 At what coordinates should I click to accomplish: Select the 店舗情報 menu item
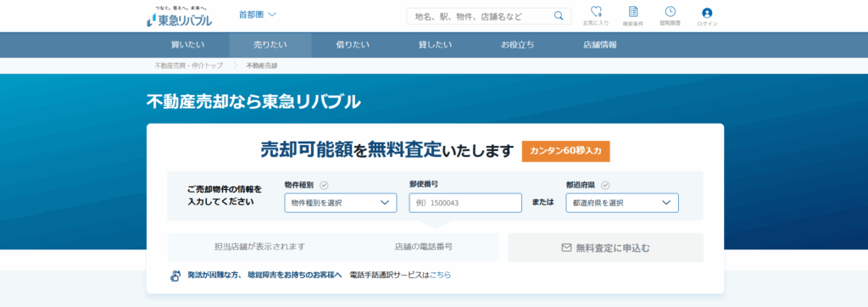point(599,45)
